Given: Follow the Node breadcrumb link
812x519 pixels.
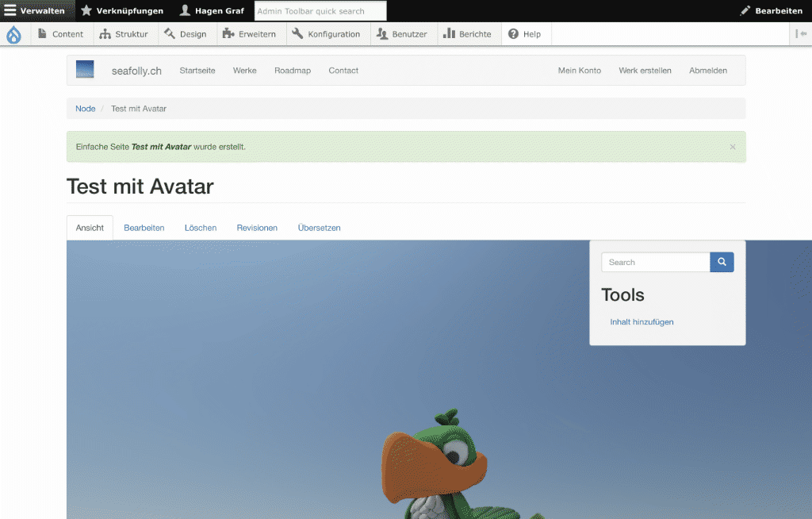Looking at the screenshot, I should (x=86, y=109).
